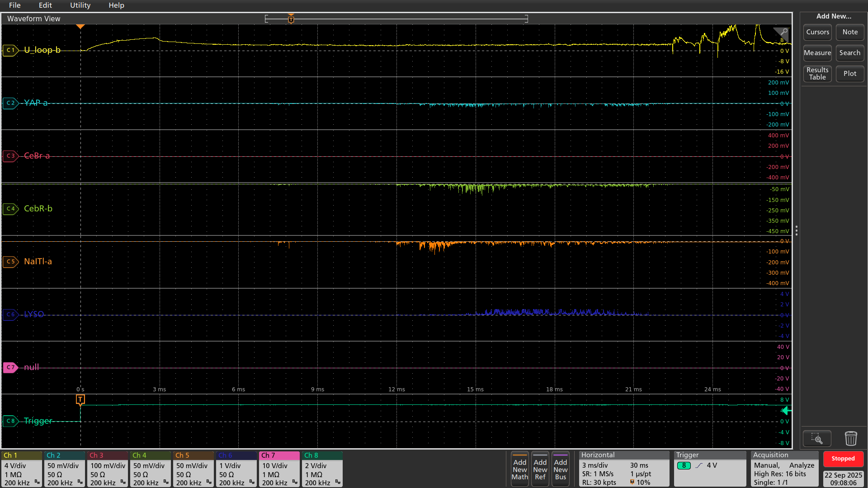
Task: Open the Acquisition settings badge
Action: pos(784,469)
